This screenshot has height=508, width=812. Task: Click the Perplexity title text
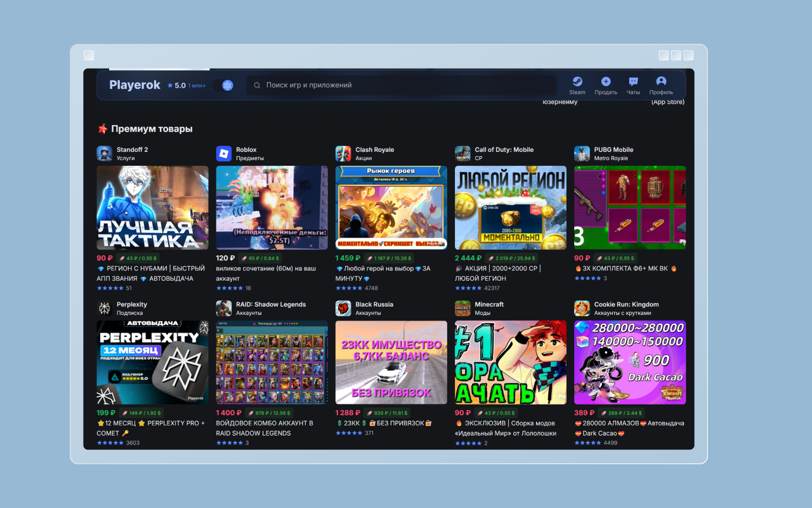coord(132,305)
